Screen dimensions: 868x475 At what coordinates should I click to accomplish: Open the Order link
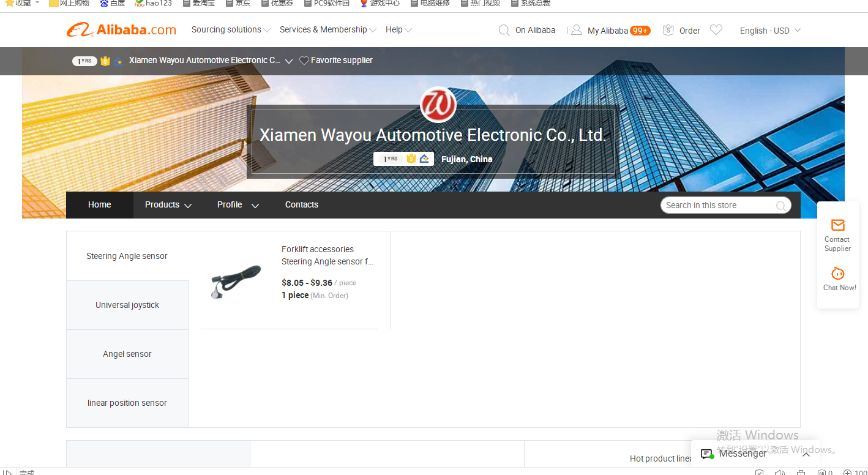point(690,31)
